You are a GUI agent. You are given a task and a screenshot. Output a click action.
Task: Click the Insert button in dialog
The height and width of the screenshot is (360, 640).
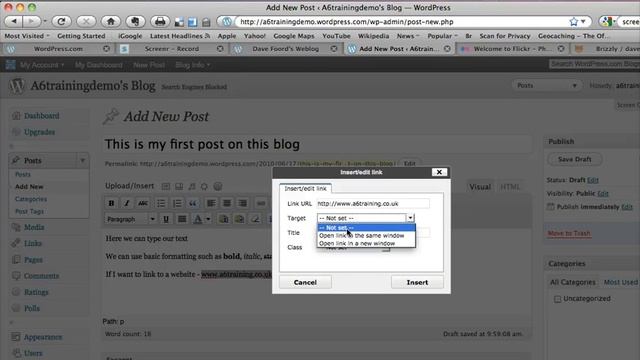click(417, 282)
